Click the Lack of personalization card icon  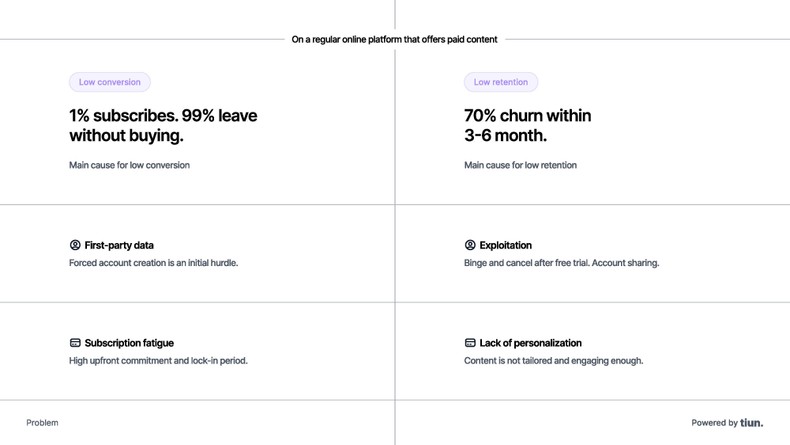[470, 343]
